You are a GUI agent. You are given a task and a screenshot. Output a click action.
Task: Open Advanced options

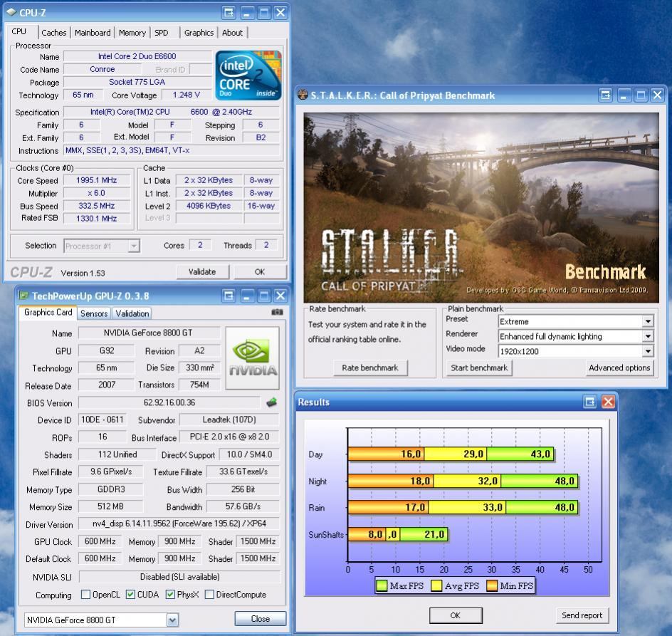click(x=619, y=367)
